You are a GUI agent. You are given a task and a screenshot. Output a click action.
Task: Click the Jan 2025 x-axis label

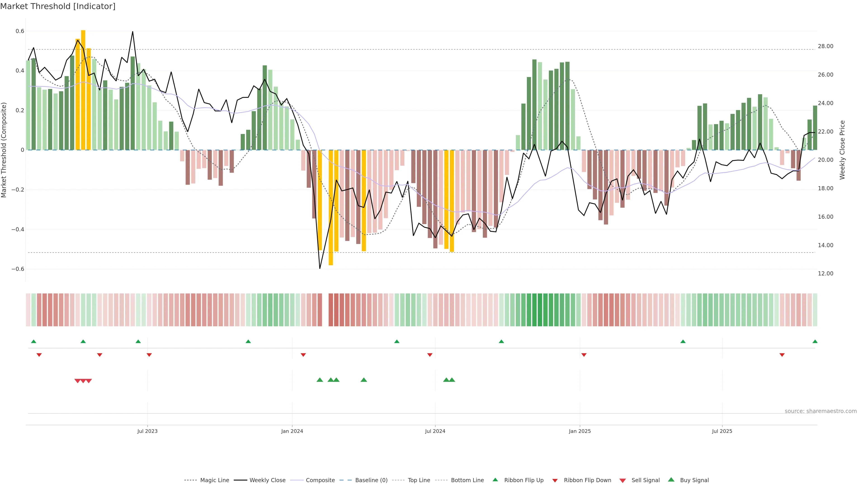[x=580, y=431]
